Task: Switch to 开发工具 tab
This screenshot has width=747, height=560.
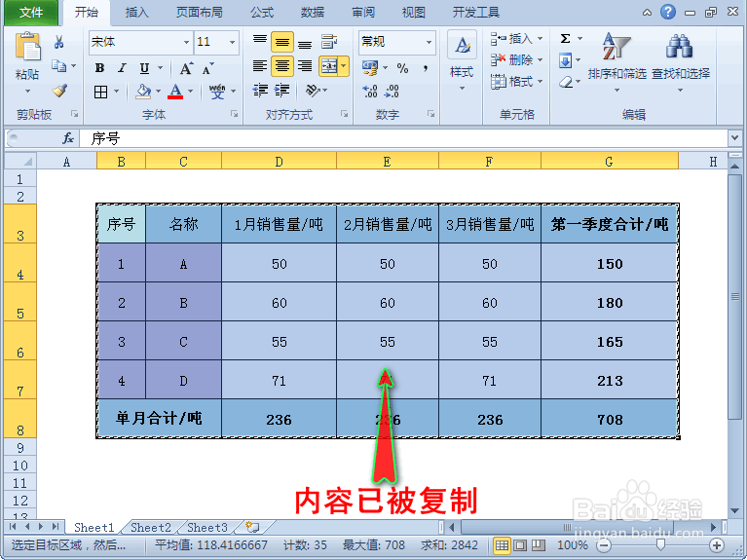Action: [x=476, y=13]
